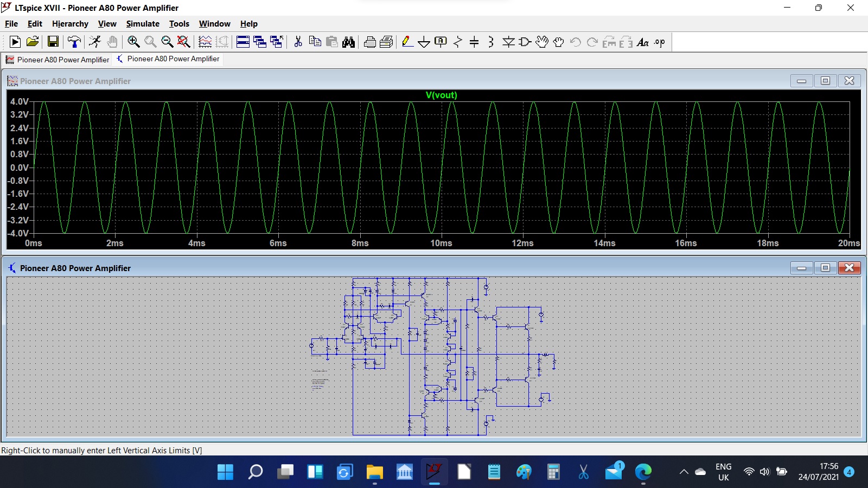Image resolution: width=868 pixels, height=488 pixels.
Task: Open the Windows Start button
Action: pos(225,472)
